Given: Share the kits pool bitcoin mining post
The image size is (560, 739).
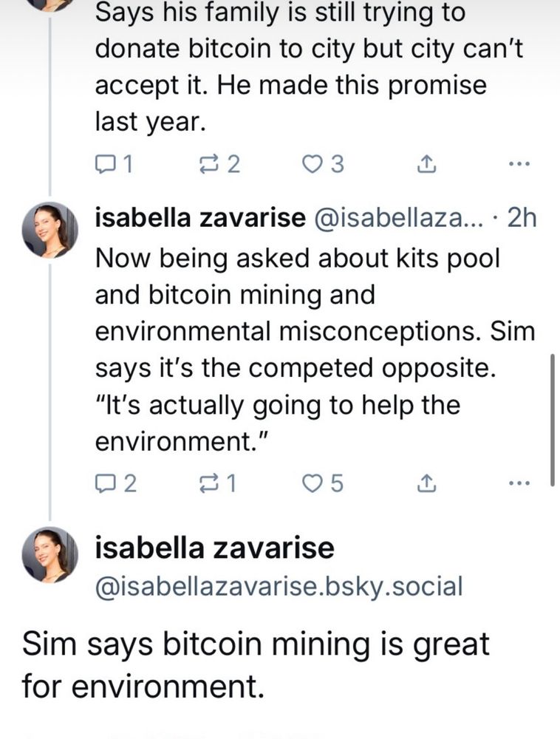Looking at the screenshot, I should tap(425, 484).
